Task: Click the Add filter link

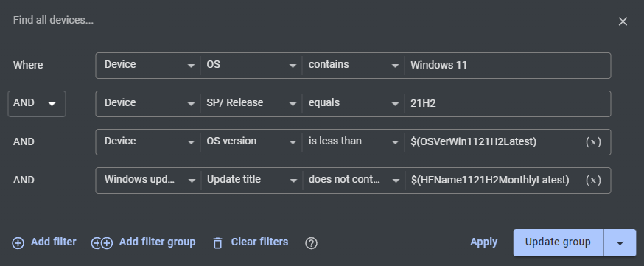Action: (x=53, y=242)
